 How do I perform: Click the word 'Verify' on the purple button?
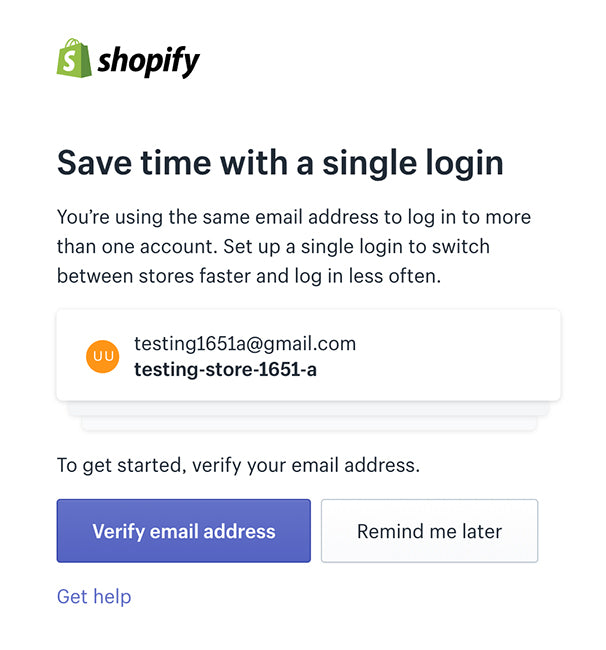pyautogui.click(x=119, y=531)
